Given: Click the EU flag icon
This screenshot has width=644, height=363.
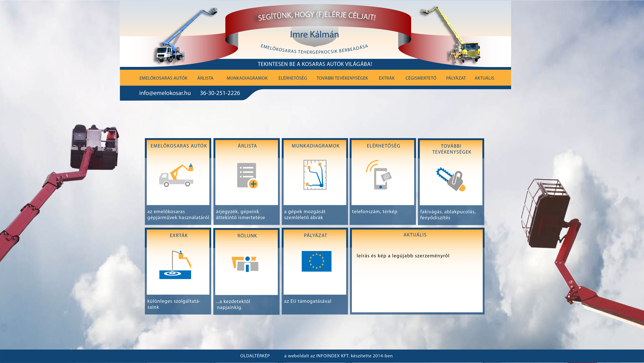Looking at the screenshot, I should (316, 261).
